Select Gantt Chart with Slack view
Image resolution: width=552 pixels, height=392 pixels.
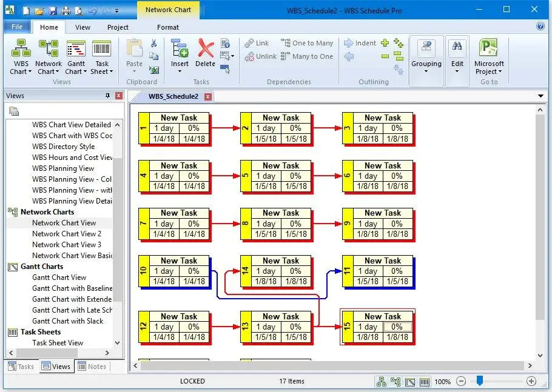point(67,321)
